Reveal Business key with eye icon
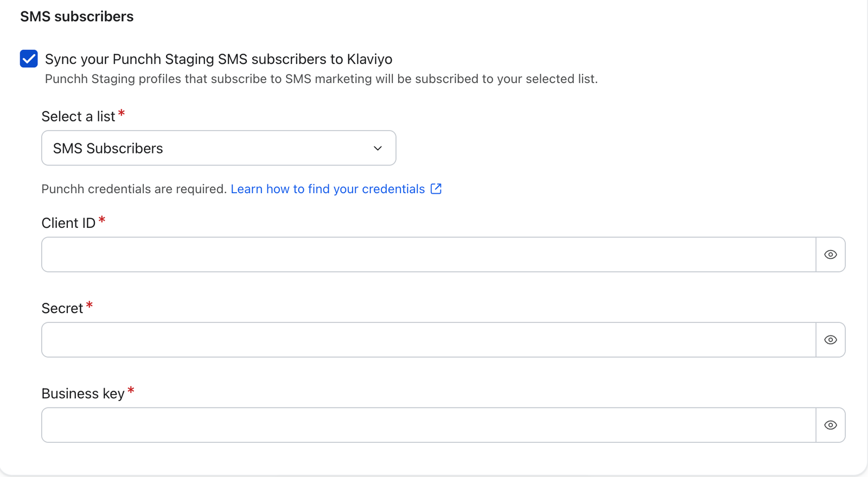Image resolution: width=868 pixels, height=477 pixels. [x=831, y=425]
